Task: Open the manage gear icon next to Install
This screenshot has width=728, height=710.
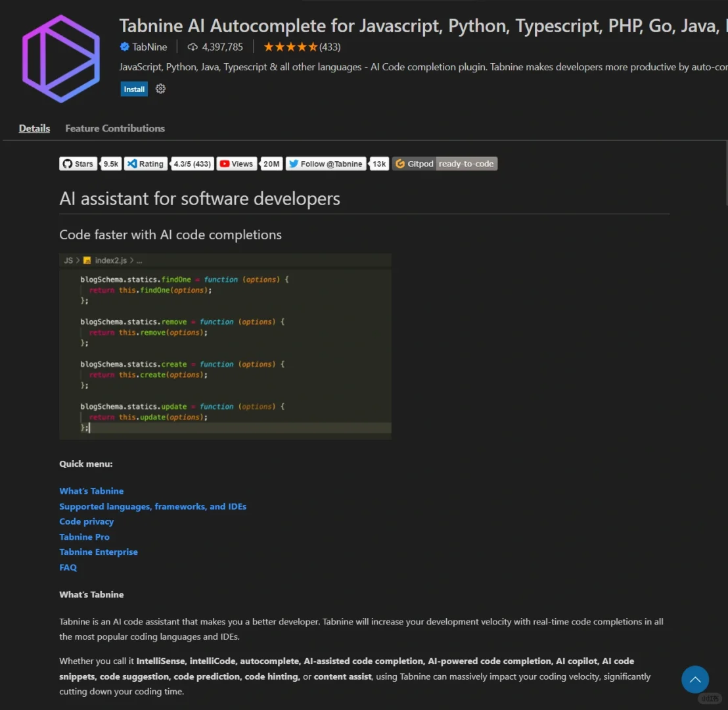Action: click(x=160, y=89)
